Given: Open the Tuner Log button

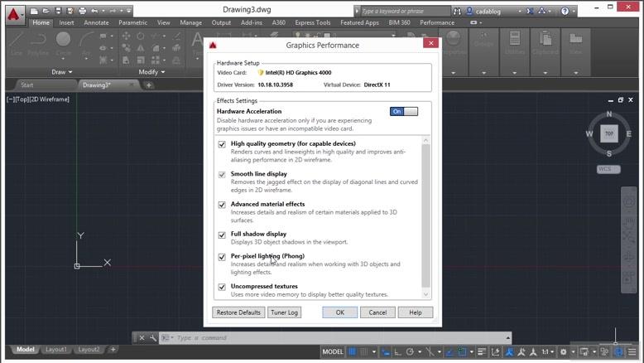Looking at the screenshot, I should [284, 312].
